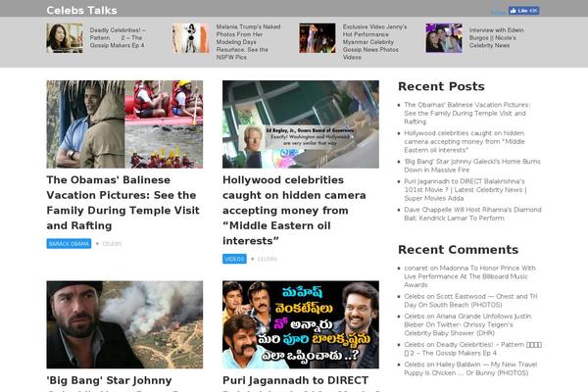Open CELEBS category under Hollywood post
This screenshot has height=392, width=588.
(268, 259)
